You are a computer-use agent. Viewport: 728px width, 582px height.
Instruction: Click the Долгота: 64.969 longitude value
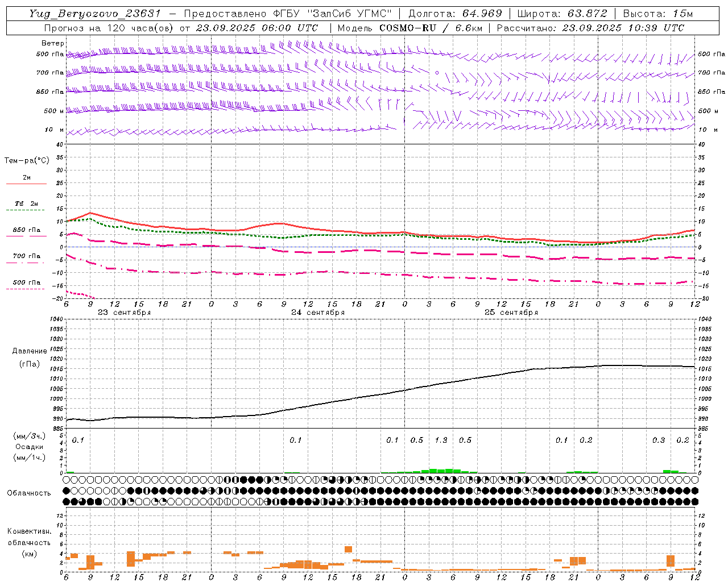456,14
